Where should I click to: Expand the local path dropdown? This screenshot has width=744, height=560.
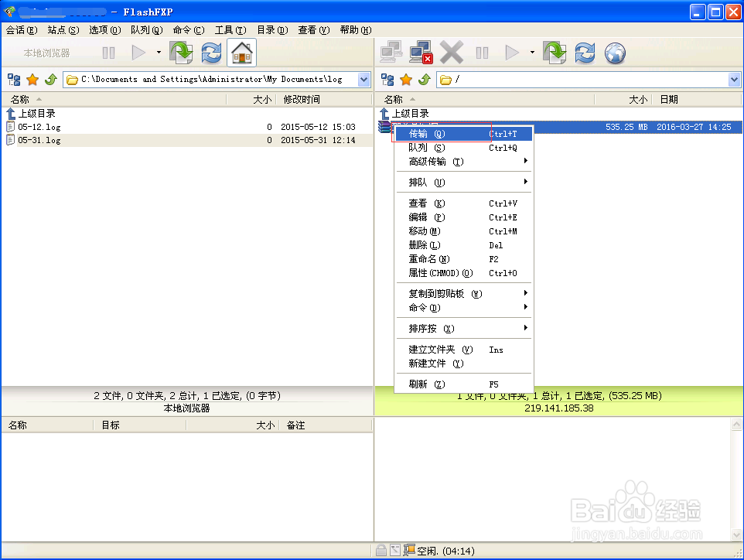[x=364, y=80]
